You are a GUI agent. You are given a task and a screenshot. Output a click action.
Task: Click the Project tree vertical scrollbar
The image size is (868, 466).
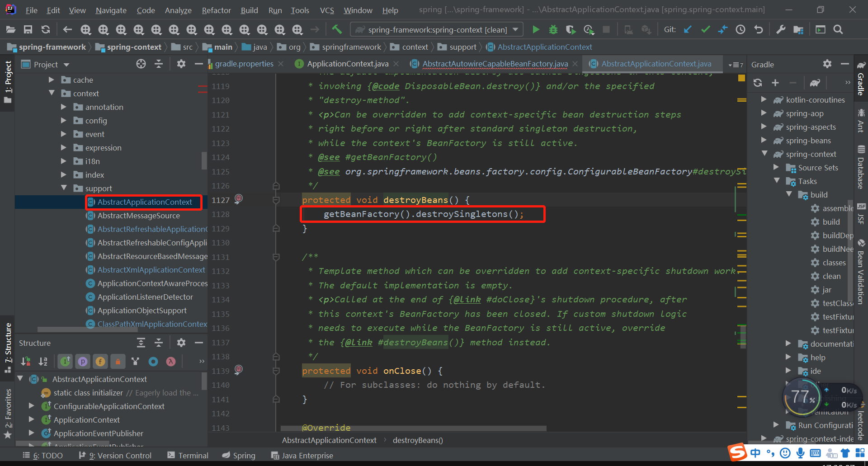point(204,160)
